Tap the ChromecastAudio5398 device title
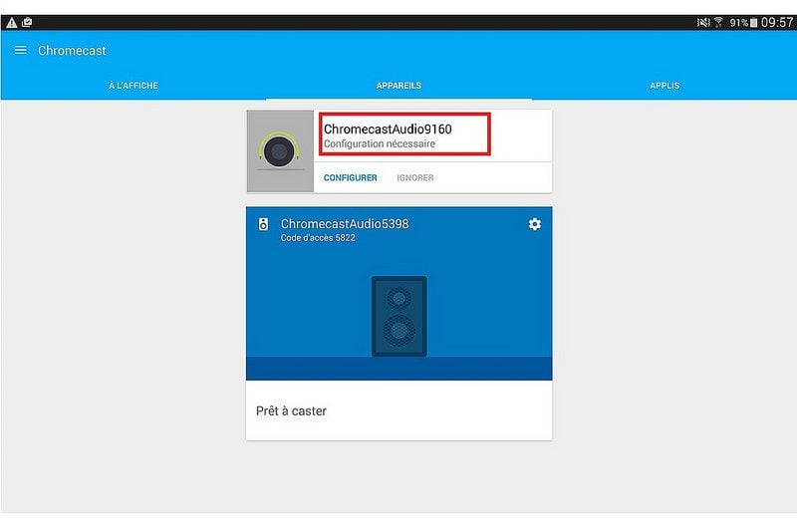This screenshot has width=797, height=532. point(345,224)
